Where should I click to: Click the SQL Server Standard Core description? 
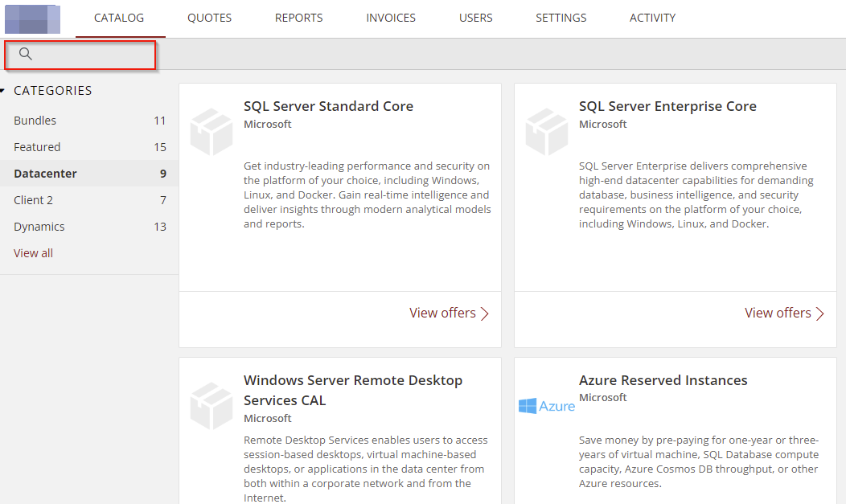[367, 195]
